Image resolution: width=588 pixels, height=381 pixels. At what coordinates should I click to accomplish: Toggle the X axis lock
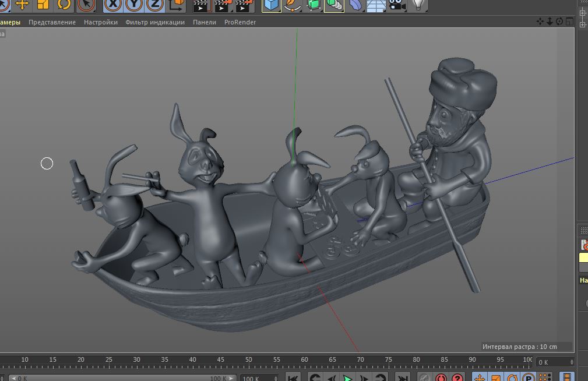pyautogui.click(x=112, y=5)
